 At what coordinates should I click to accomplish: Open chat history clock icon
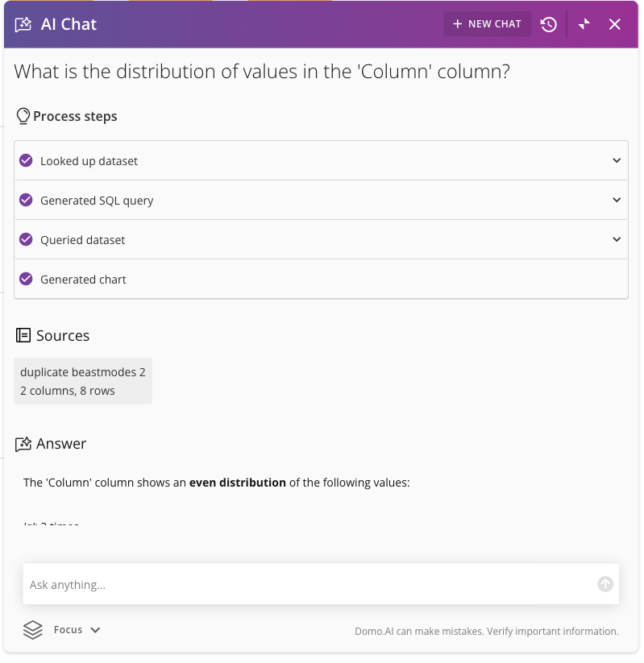point(548,24)
